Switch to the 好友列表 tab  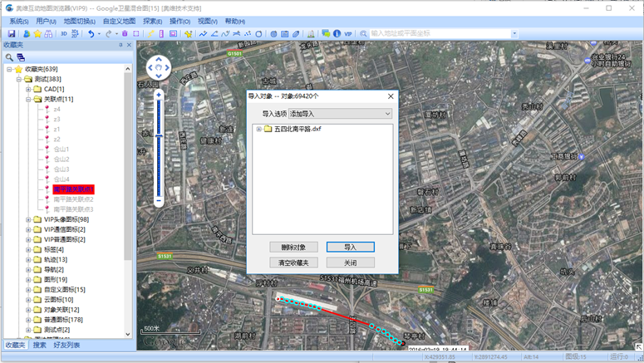point(67,345)
